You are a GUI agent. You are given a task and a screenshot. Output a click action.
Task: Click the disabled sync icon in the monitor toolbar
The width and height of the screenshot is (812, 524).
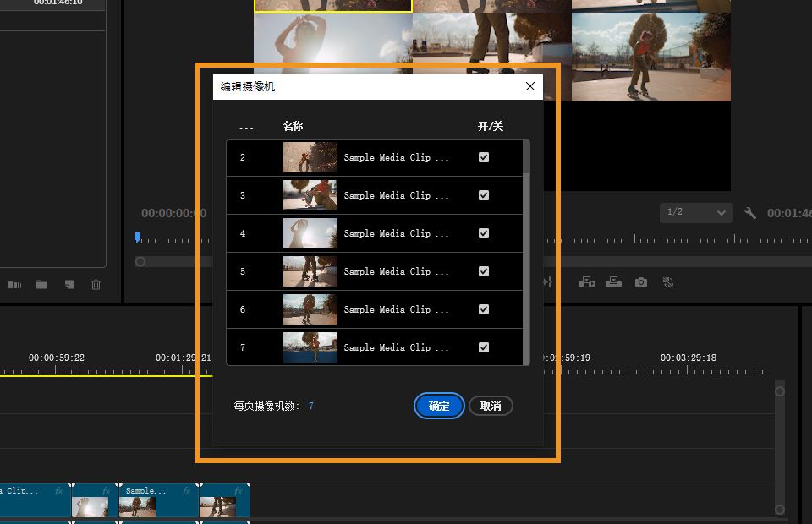pos(668,281)
